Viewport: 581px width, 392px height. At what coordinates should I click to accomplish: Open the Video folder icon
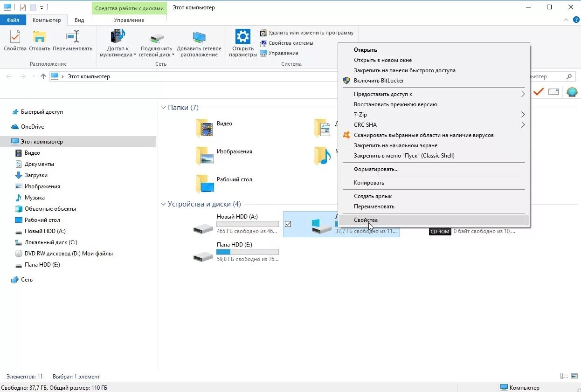click(x=204, y=127)
